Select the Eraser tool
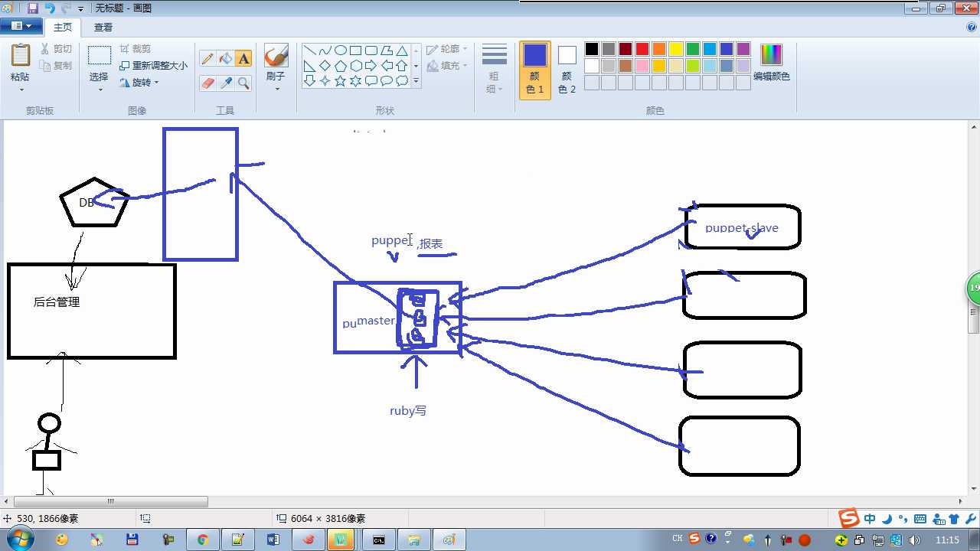Screen dimensions: 980x551 (207, 83)
